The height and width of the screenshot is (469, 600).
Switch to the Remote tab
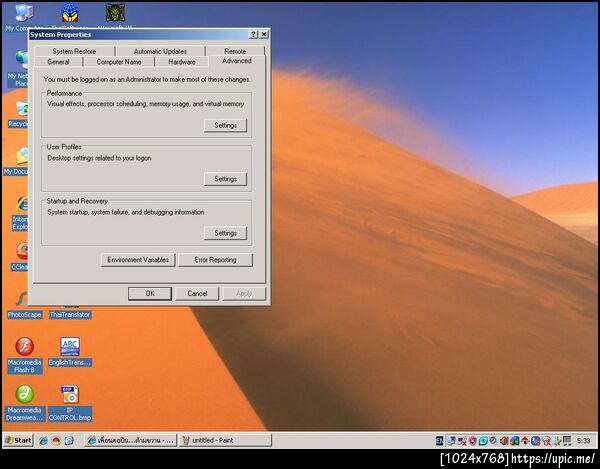coord(235,51)
